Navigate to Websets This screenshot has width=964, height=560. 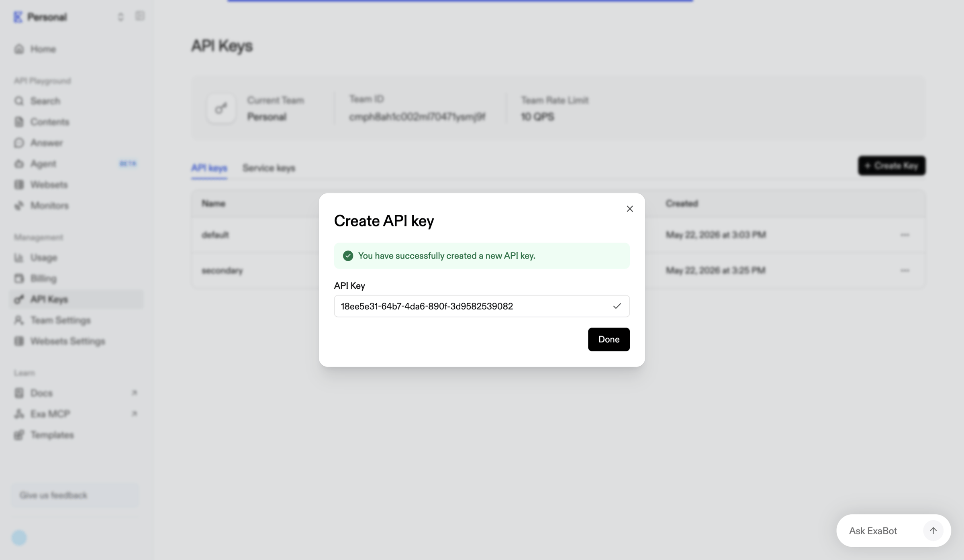click(76, 184)
